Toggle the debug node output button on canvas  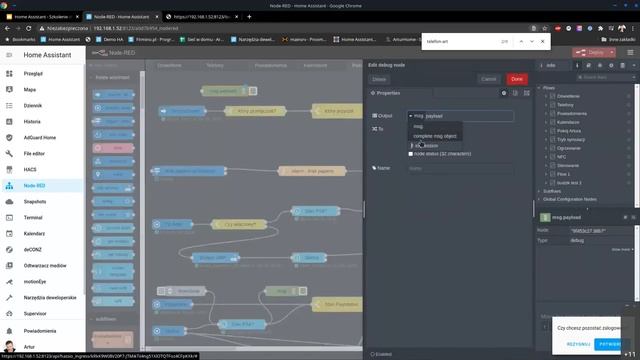tap(253, 91)
